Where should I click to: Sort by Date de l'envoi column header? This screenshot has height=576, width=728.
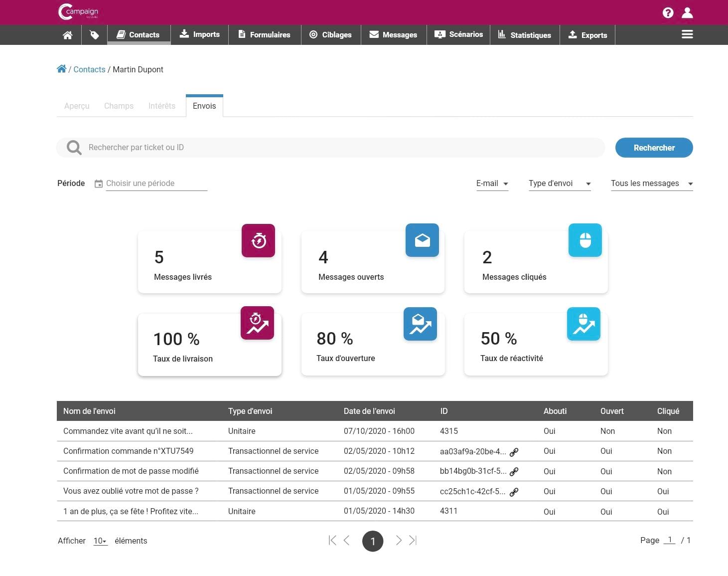[369, 411]
